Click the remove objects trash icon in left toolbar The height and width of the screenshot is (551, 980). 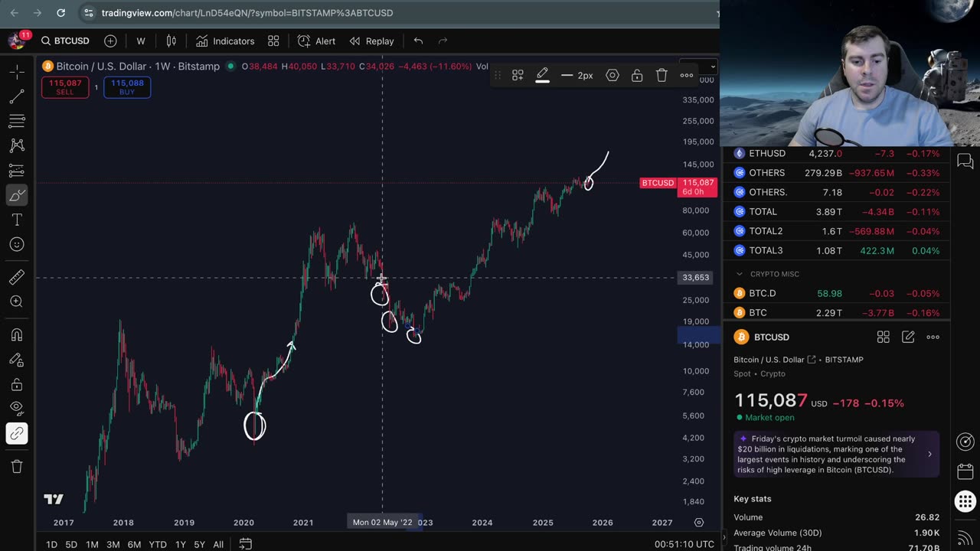[x=17, y=466]
